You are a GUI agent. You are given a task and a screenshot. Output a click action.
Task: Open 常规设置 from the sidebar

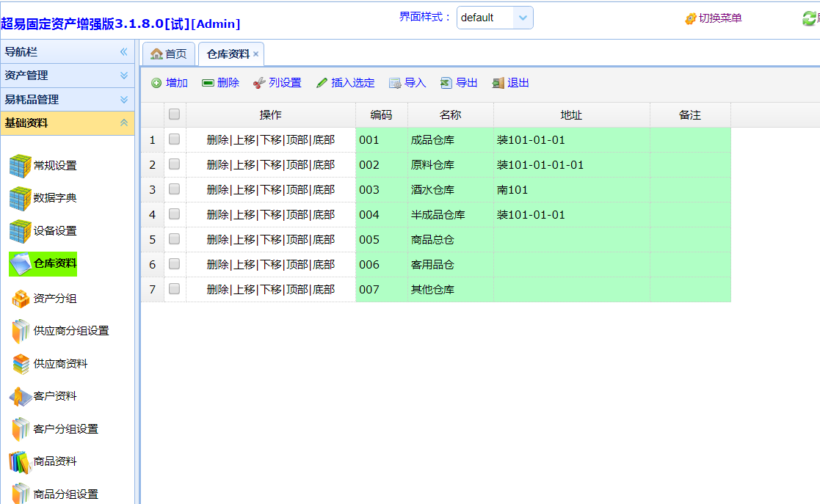coord(21,166)
